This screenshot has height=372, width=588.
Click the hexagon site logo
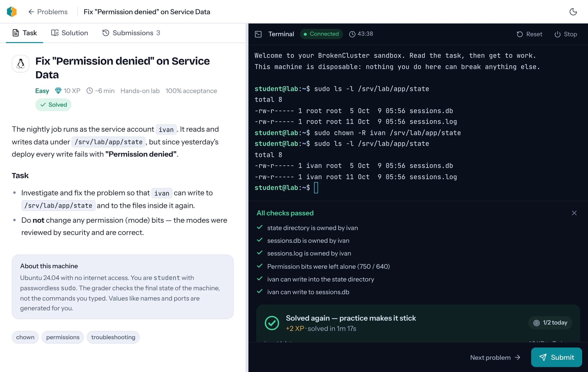pyautogui.click(x=12, y=12)
